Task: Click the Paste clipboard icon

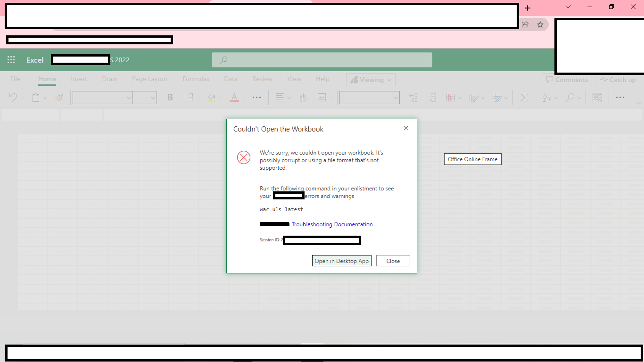Action: 36,98
